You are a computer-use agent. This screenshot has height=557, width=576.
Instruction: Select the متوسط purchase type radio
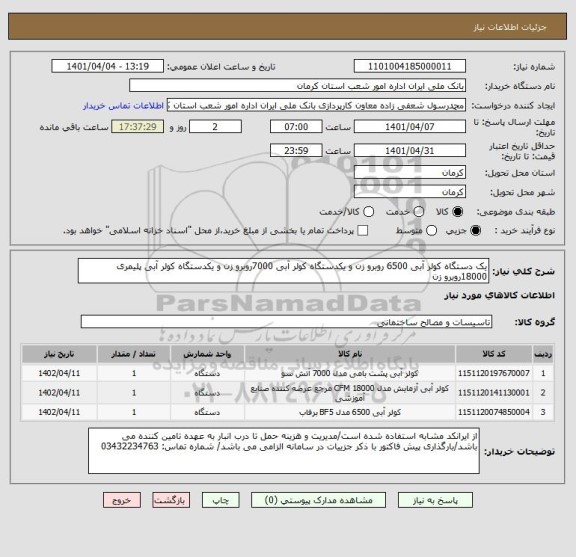tap(431, 231)
